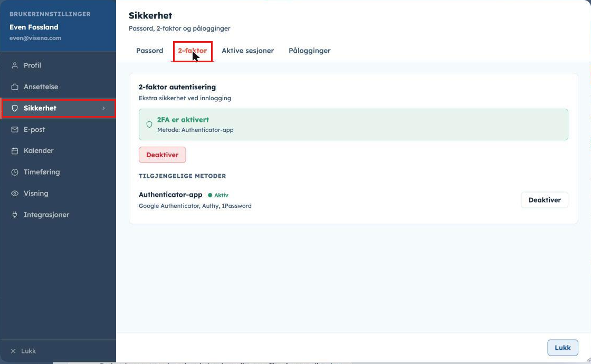The height and width of the screenshot is (364, 591).
Task: Click the shield icon in the 2FA banner
Action: tap(149, 124)
